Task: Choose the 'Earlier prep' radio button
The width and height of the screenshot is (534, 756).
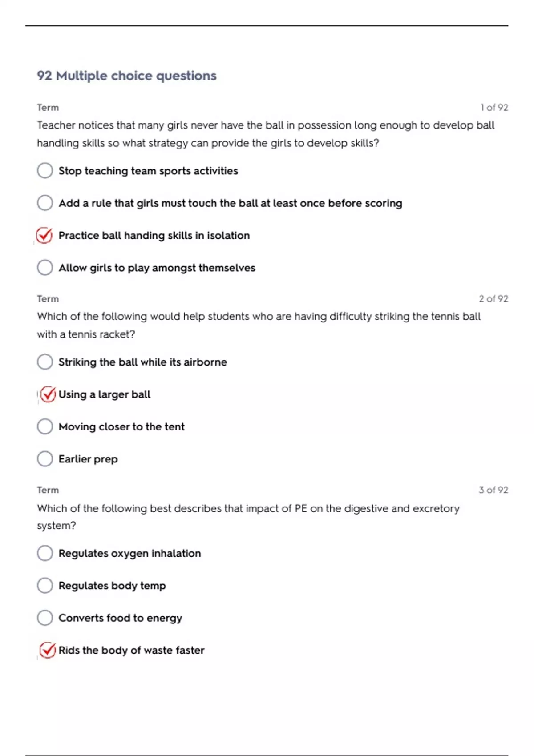Action: pyautogui.click(x=45, y=459)
